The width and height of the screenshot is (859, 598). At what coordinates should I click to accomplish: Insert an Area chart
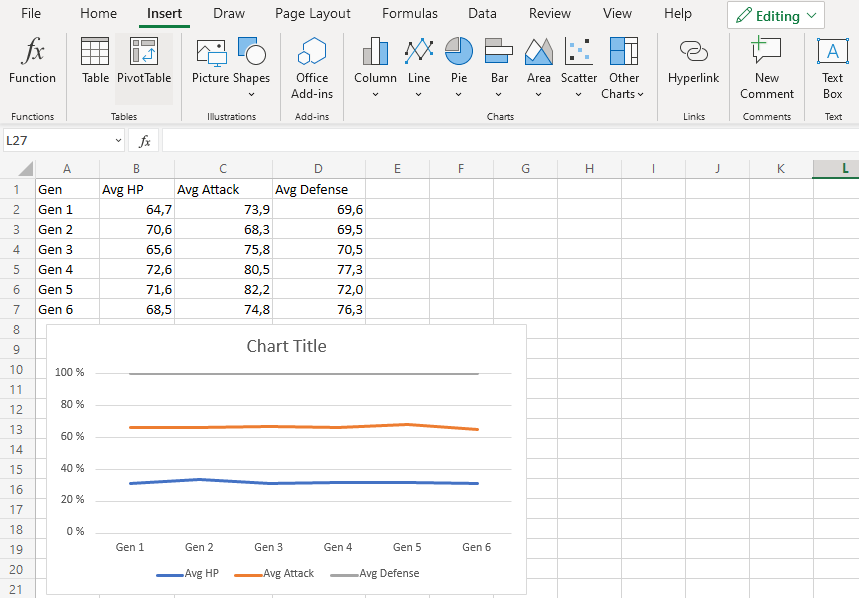(538, 66)
